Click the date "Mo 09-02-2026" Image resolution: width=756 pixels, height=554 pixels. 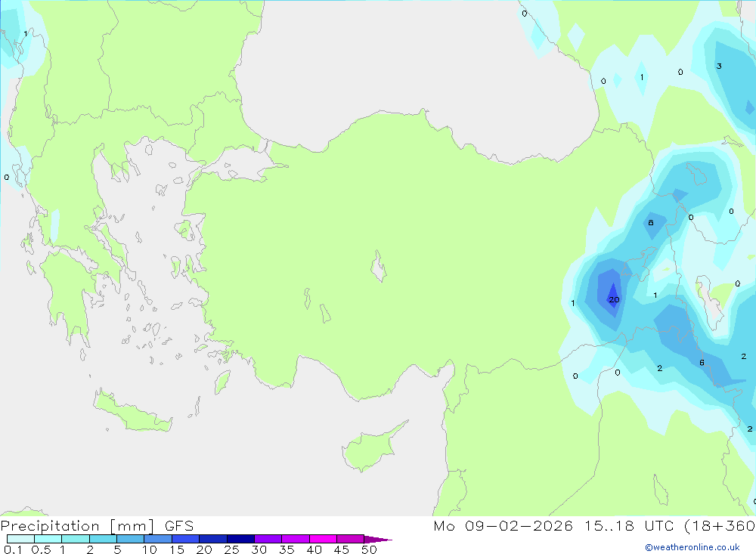click(x=503, y=525)
